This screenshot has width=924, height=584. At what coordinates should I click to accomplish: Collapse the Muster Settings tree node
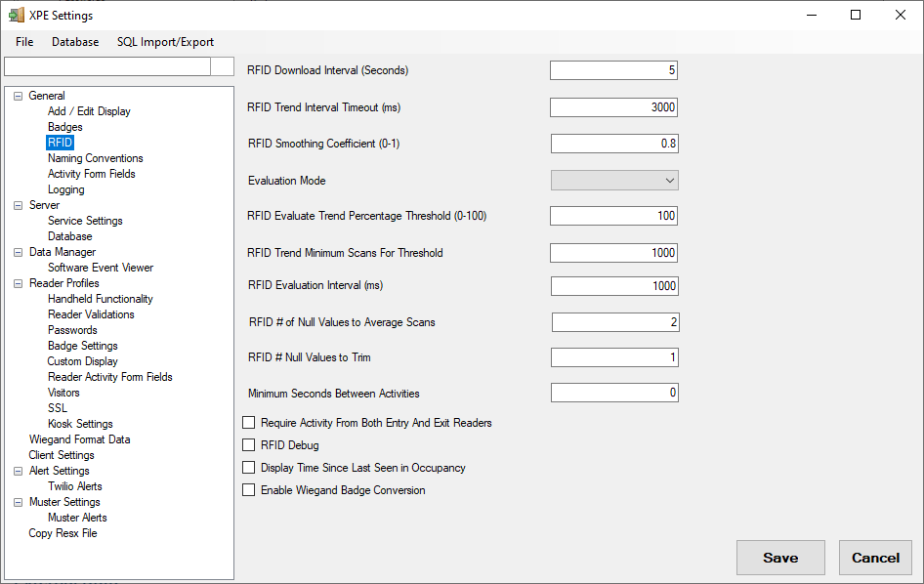[19, 502]
